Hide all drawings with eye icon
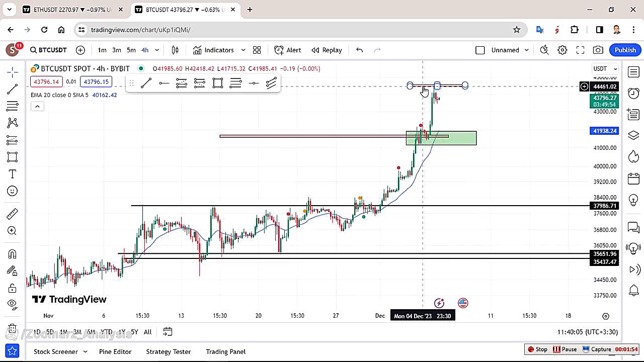Viewport: 644px width, 362px height. (x=13, y=304)
